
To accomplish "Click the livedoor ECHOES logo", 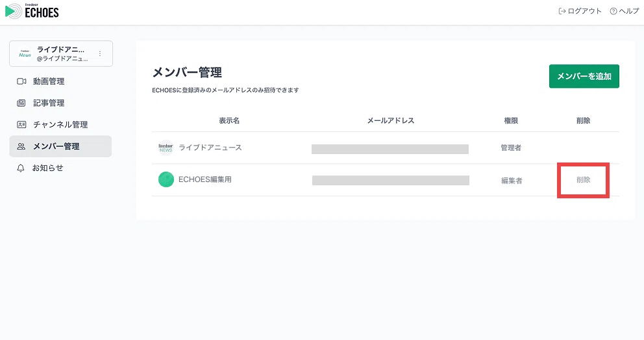I will pyautogui.click(x=32, y=11).
